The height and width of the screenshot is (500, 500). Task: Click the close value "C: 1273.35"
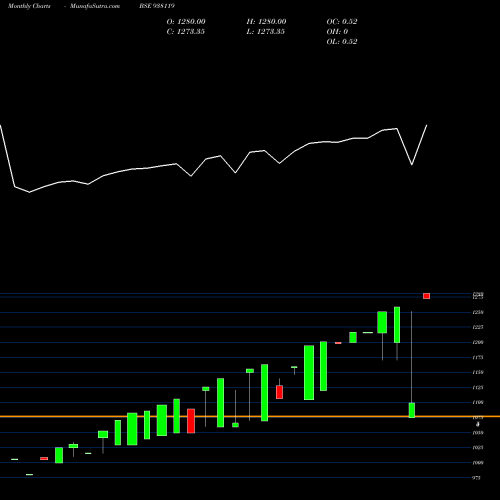tap(186, 32)
